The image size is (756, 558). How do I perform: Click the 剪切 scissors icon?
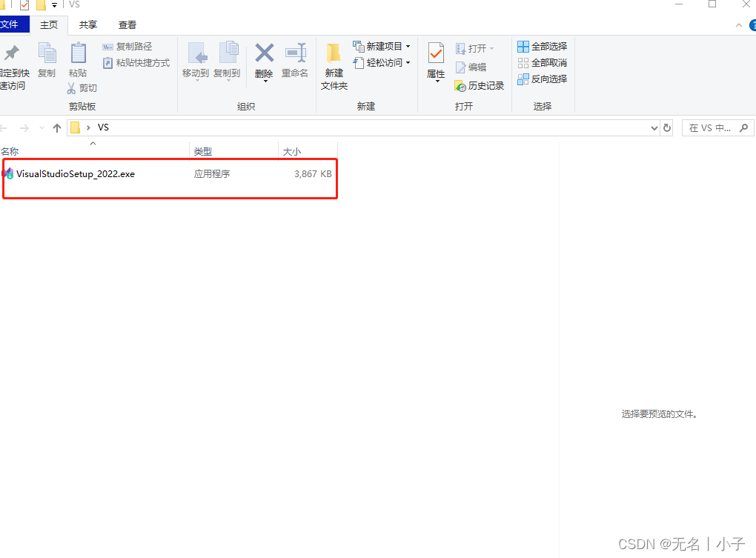point(71,88)
